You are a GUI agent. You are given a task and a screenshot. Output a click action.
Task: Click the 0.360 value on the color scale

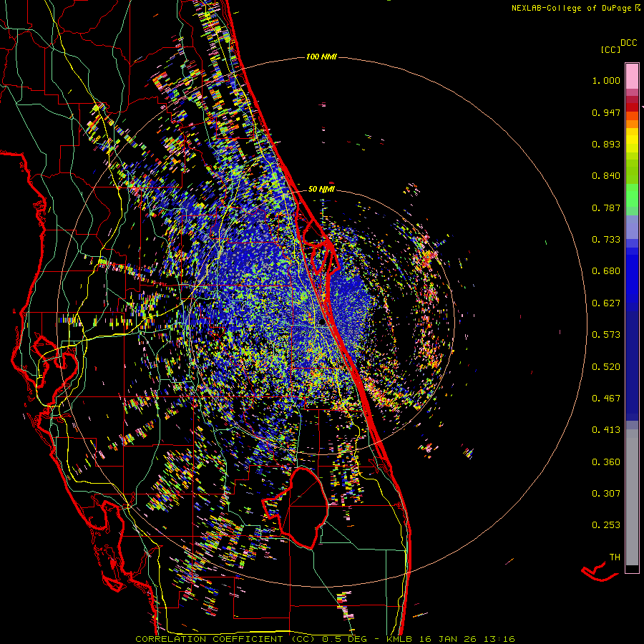(x=606, y=462)
